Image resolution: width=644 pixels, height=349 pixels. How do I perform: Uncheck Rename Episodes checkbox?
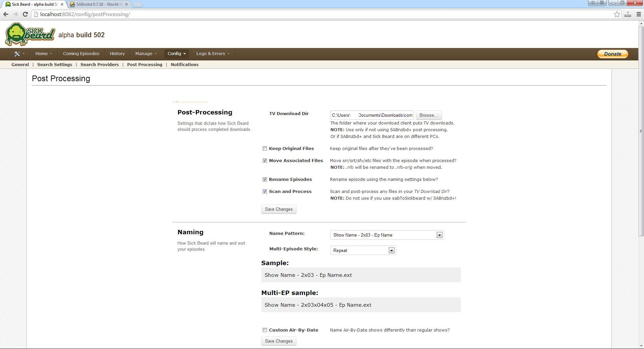[265, 179]
